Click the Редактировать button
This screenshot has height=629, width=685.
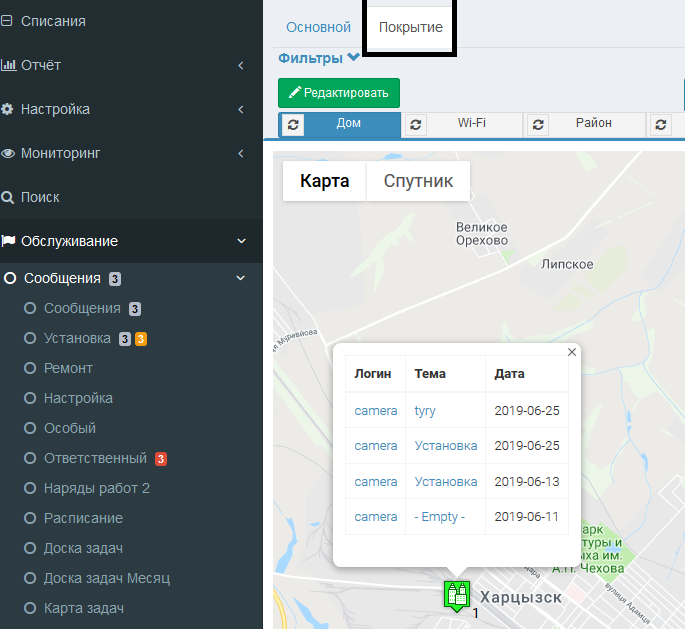338,93
